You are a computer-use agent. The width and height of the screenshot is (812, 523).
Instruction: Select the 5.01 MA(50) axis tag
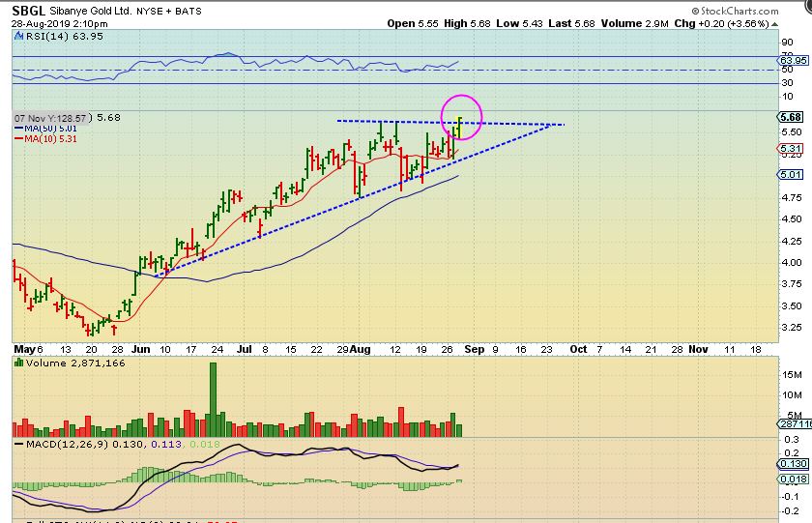tap(791, 175)
